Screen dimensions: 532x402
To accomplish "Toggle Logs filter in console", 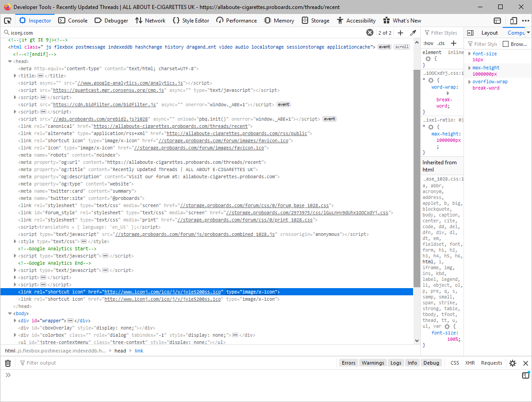I will coord(396,363).
